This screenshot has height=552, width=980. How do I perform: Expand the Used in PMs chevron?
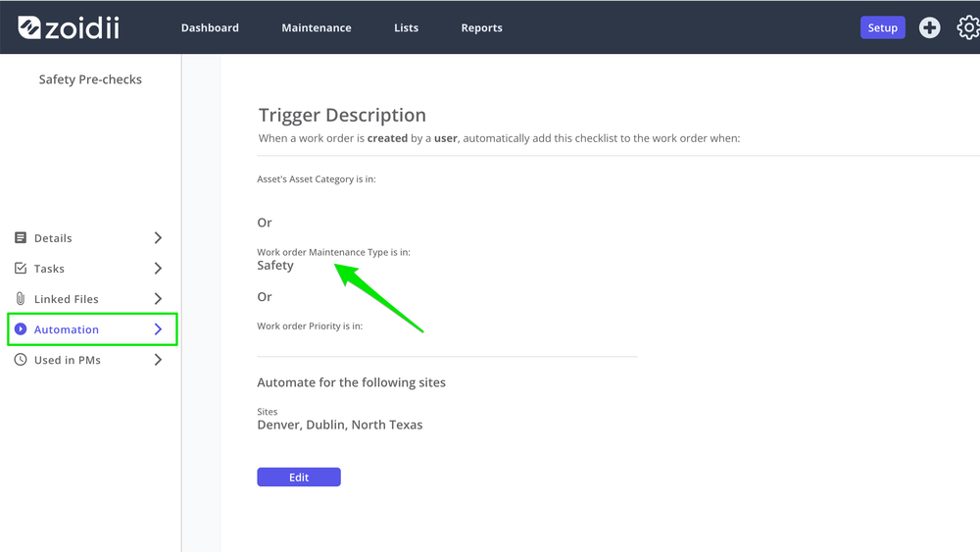(x=158, y=360)
